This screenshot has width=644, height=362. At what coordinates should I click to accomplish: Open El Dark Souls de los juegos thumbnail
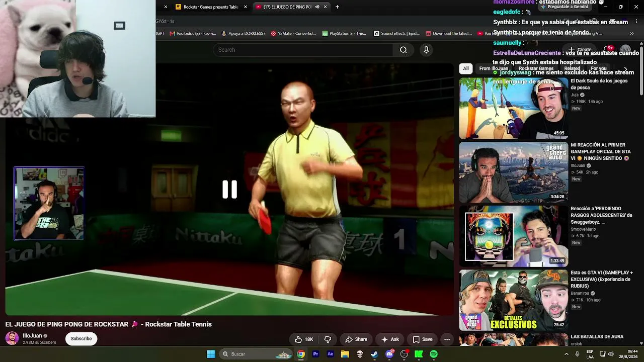tap(513, 108)
